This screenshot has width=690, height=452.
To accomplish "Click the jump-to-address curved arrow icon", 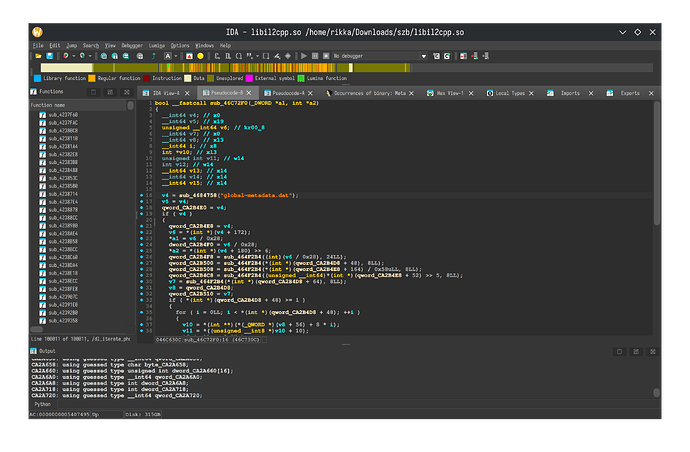I will 153,56.
